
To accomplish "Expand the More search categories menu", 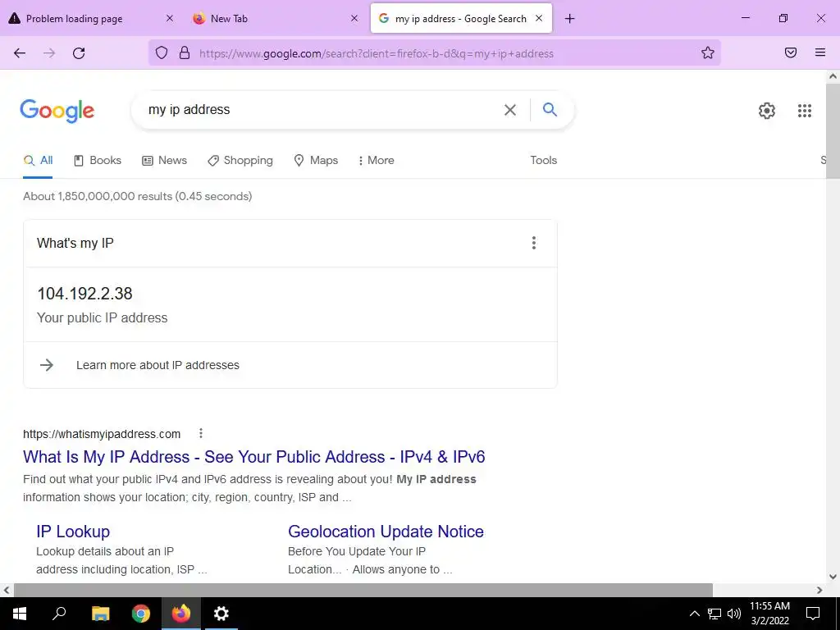I will click(376, 160).
